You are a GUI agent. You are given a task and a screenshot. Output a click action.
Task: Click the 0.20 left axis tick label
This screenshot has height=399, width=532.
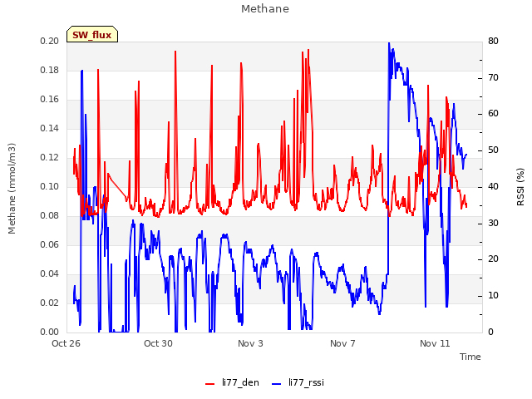click(x=50, y=41)
